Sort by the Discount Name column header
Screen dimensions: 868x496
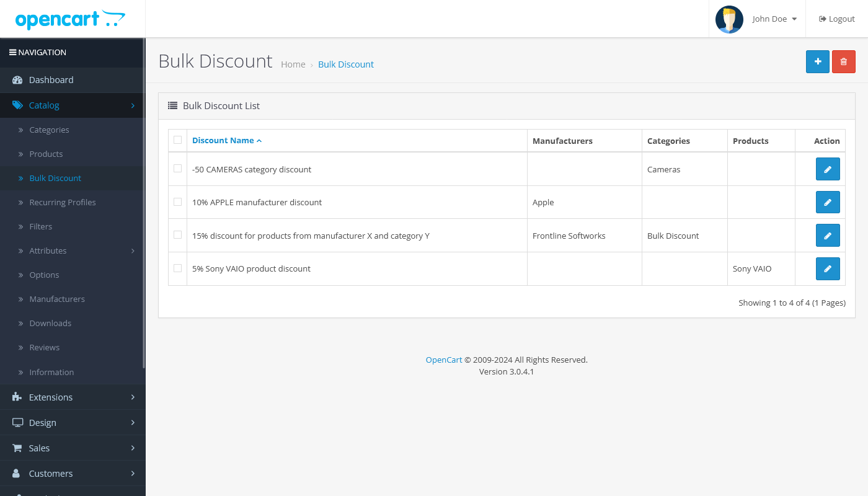pyautogui.click(x=223, y=140)
